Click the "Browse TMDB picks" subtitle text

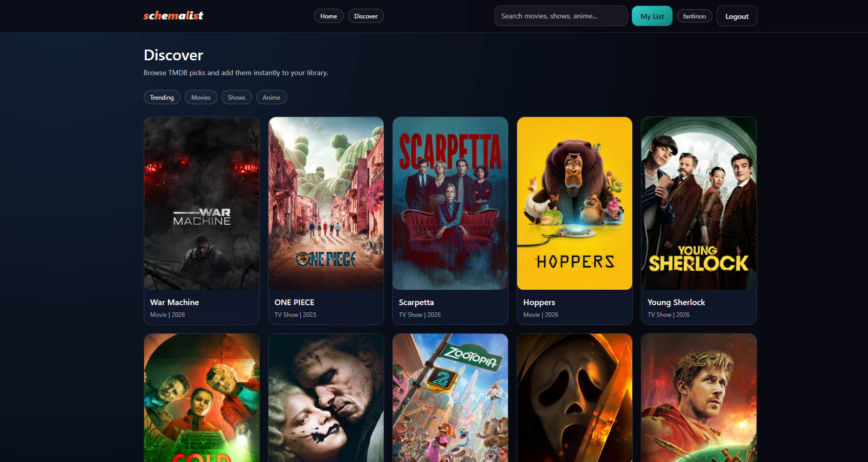coord(236,73)
